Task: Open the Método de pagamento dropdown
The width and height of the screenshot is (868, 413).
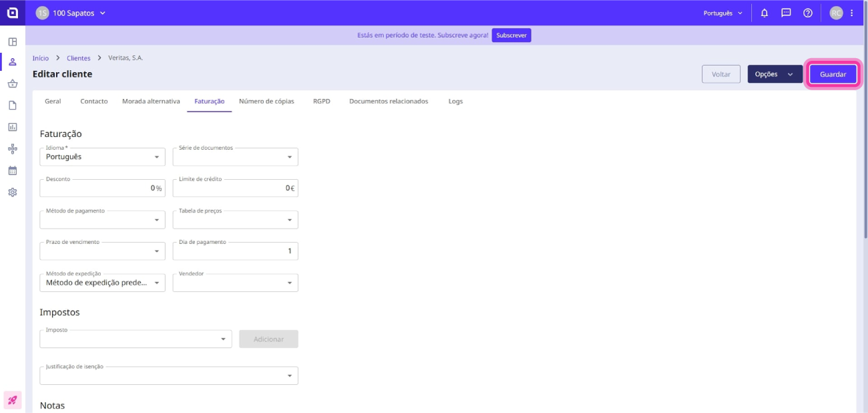Action: 102,219
